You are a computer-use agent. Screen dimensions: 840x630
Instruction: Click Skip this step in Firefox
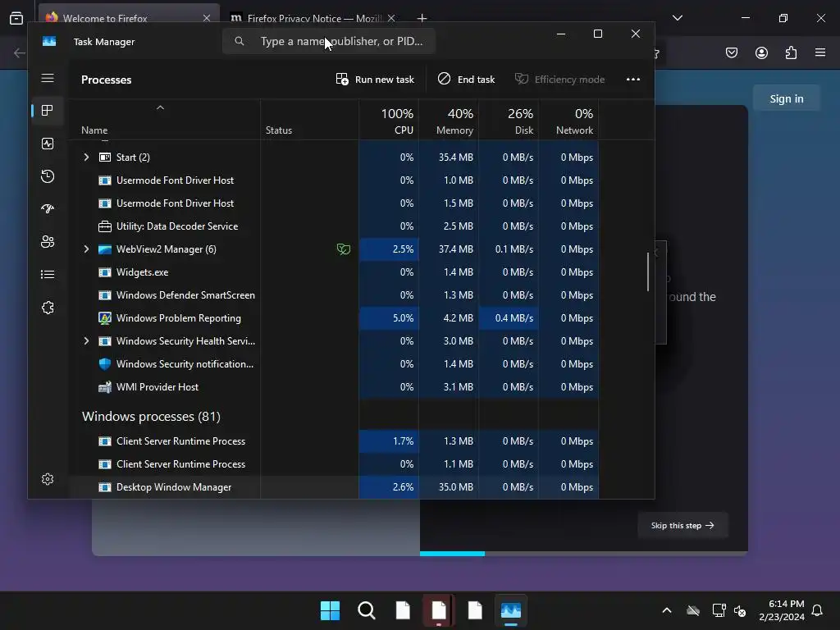(x=682, y=526)
